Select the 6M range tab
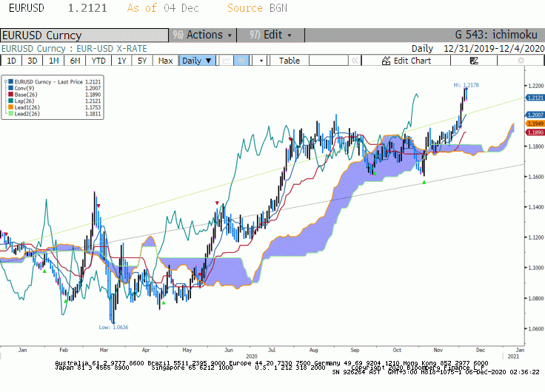Screen dimensions: 545x392 (75, 61)
